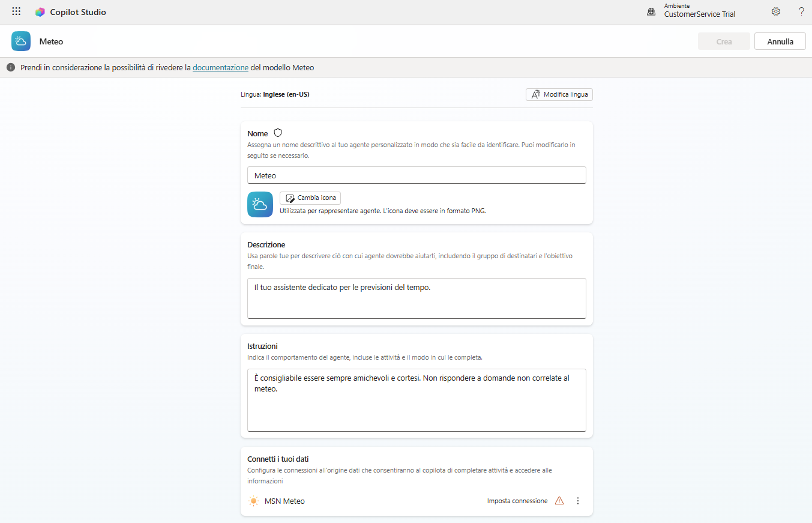Viewport: 812px width, 523px height.
Task: Click the Crea button
Action: click(x=724, y=41)
